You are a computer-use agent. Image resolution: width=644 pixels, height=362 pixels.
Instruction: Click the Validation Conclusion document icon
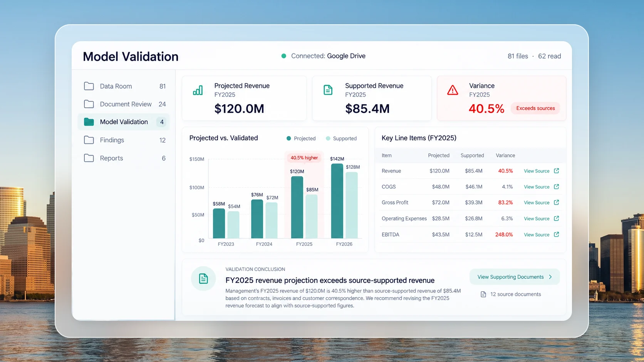point(203,279)
